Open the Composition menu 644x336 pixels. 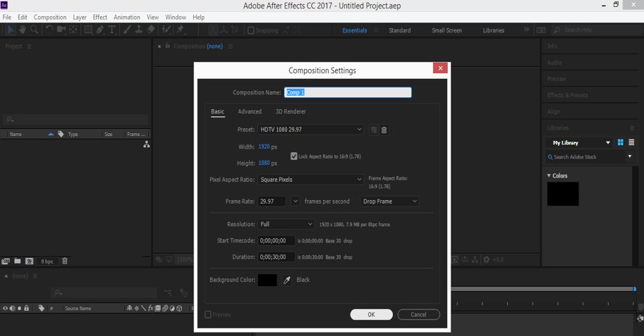click(x=50, y=17)
